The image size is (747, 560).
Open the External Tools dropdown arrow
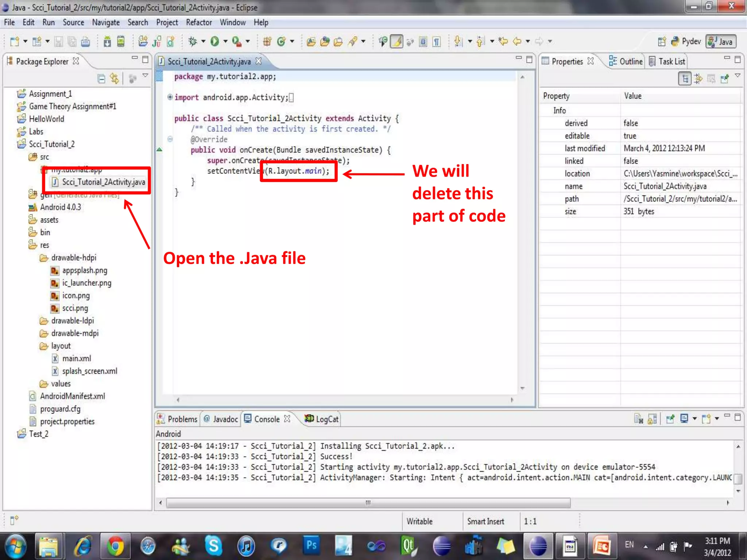[x=248, y=42]
